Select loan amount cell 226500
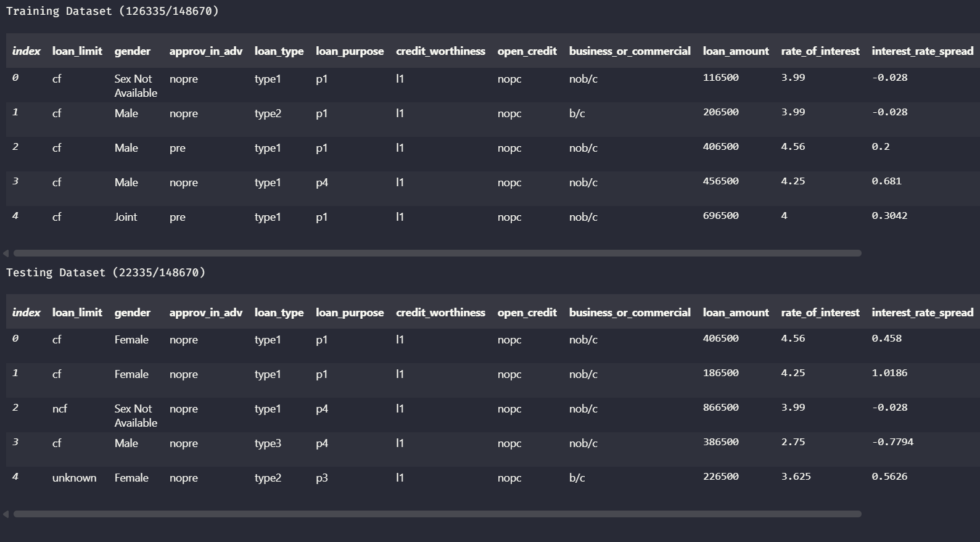The width and height of the screenshot is (980, 542). point(721,477)
